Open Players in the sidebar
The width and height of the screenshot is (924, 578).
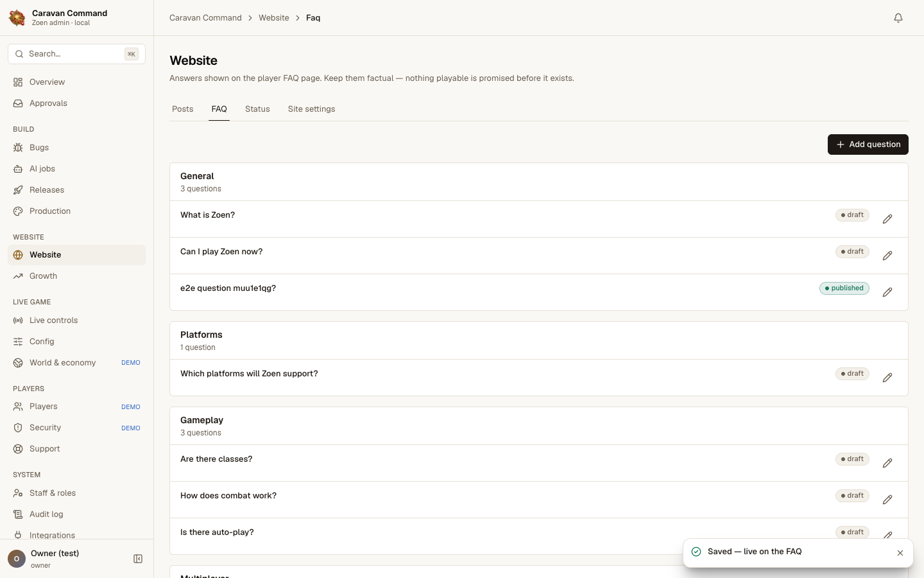pyautogui.click(x=76, y=407)
